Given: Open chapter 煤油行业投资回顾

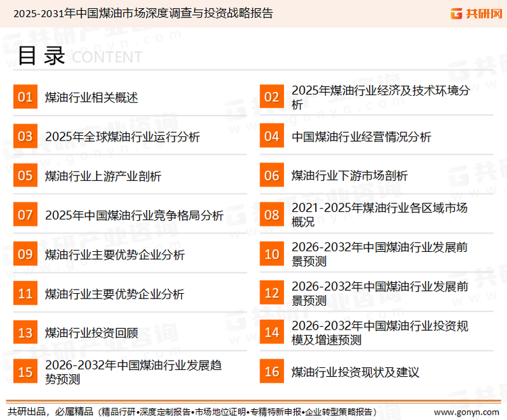Looking at the screenshot, I should pyautogui.click(x=91, y=333).
